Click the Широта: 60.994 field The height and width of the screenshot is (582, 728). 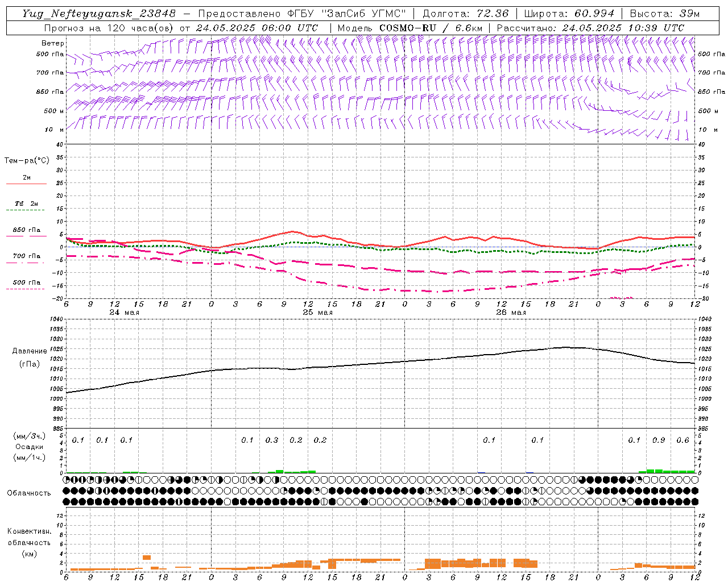point(569,14)
